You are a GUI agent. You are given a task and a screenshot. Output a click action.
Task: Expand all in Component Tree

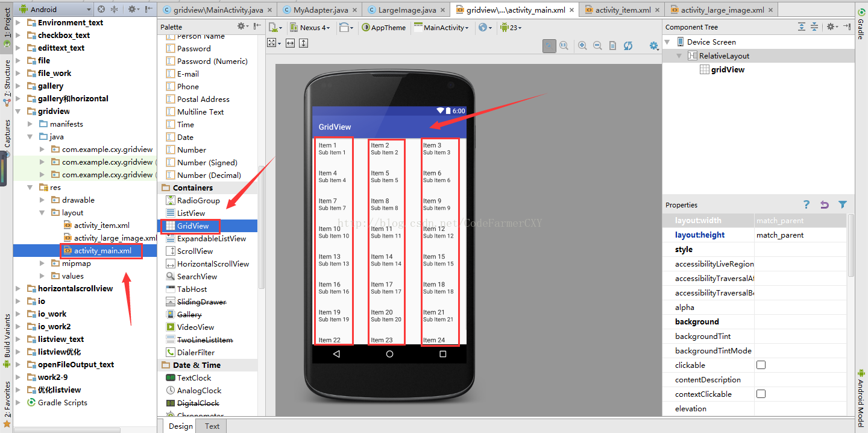802,27
